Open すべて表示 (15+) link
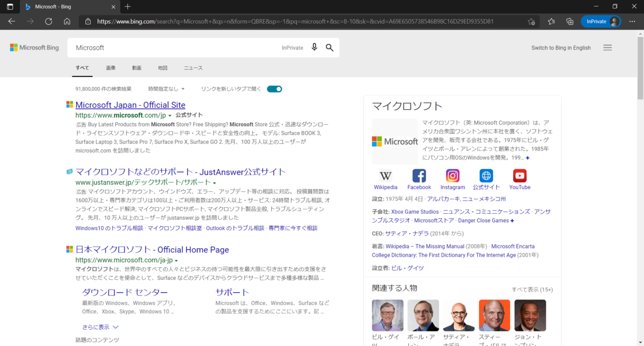644x346 pixels. (x=532, y=290)
